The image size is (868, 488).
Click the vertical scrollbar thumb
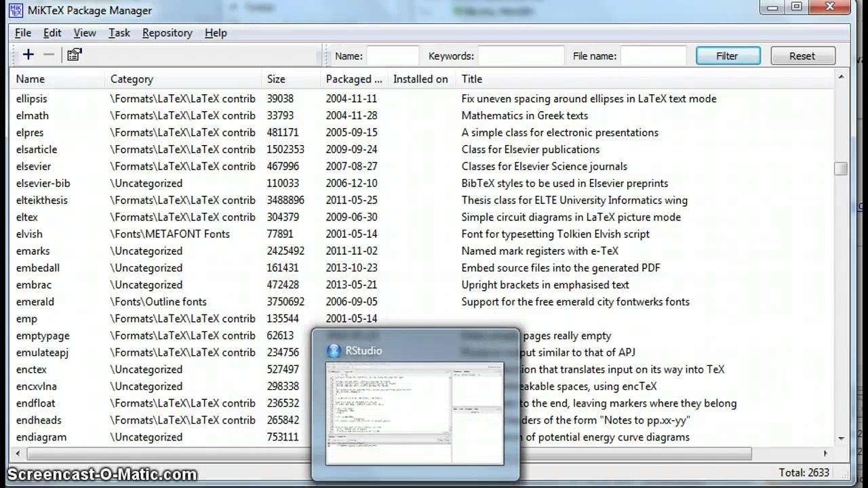[x=841, y=169]
